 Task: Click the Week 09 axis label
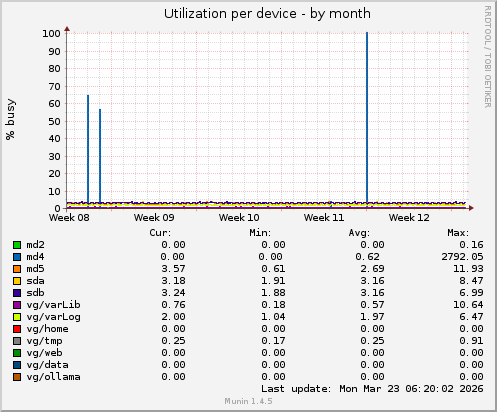pos(154,218)
